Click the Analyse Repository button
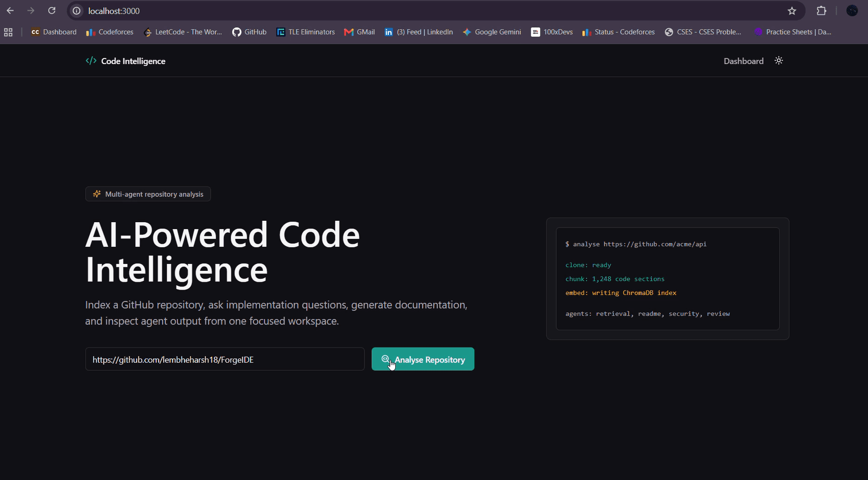This screenshot has width=868, height=480. (423, 359)
